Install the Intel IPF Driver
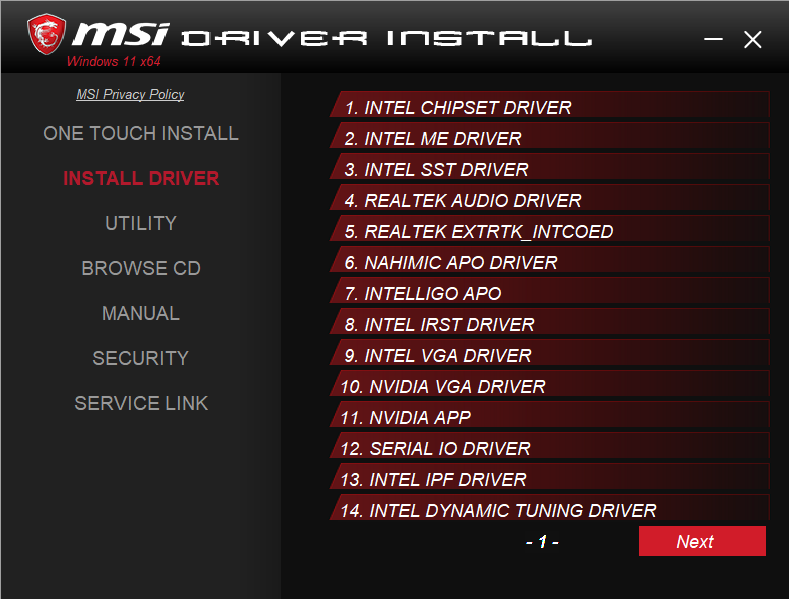The image size is (790, 600). tap(550, 476)
